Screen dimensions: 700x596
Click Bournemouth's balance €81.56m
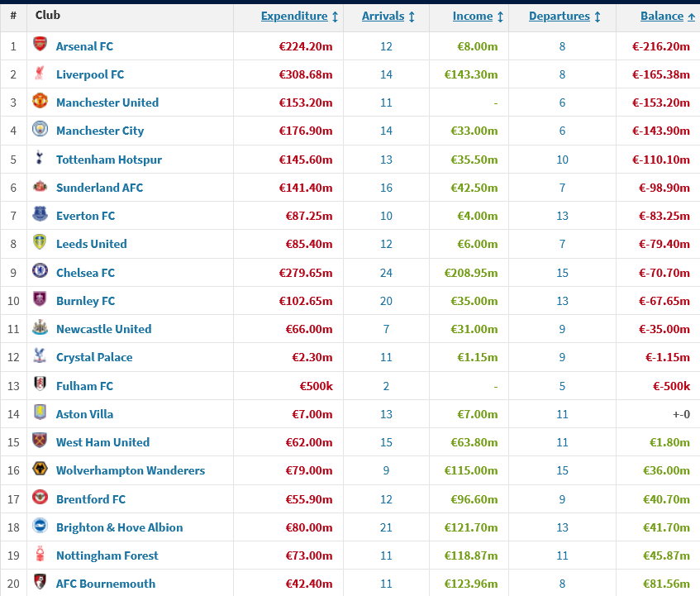tap(666, 584)
